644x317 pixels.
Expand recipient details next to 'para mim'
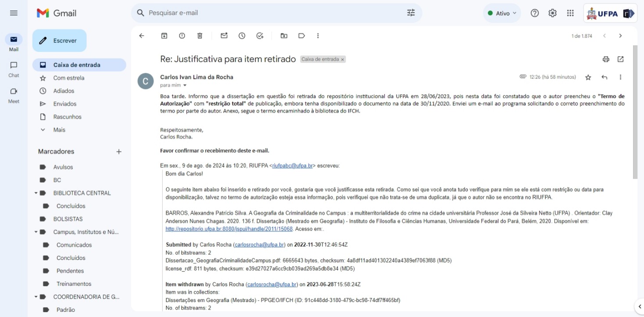[185, 85]
